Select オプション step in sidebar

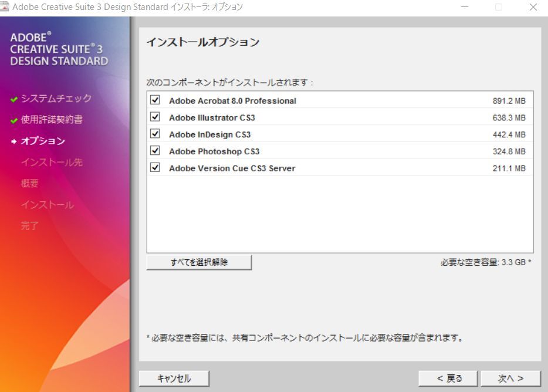(43, 141)
